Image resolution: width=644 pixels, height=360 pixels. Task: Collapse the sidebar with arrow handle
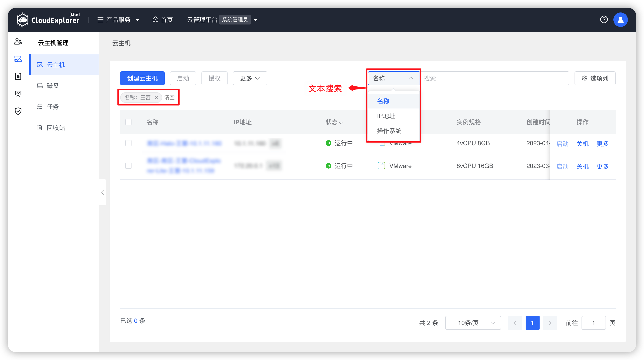pyautogui.click(x=102, y=192)
